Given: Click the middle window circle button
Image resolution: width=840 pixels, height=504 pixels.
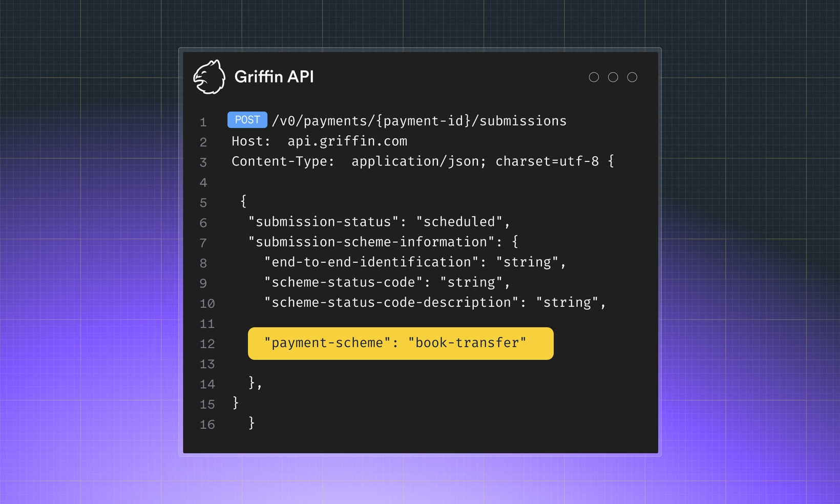Looking at the screenshot, I should [x=613, y=77].
